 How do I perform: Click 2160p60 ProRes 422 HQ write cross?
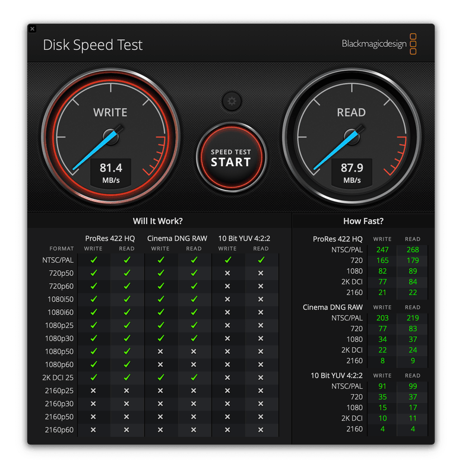[x=93, y=430]
